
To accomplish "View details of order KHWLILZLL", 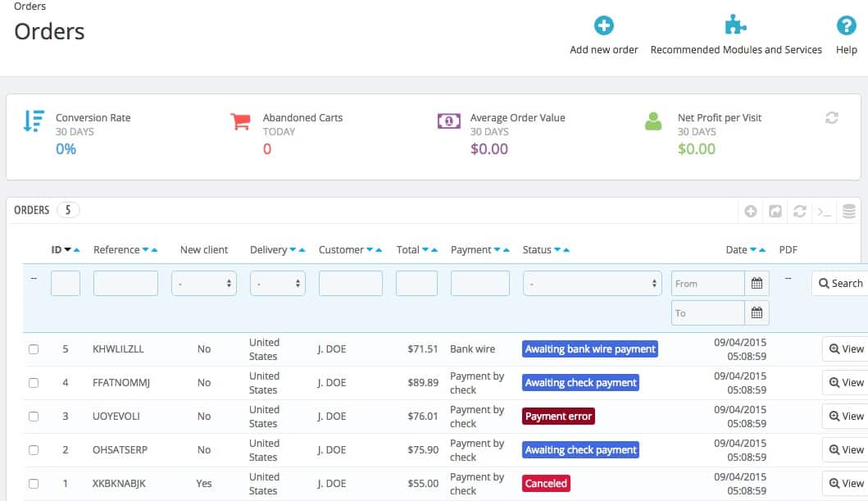I will (845, 348).
